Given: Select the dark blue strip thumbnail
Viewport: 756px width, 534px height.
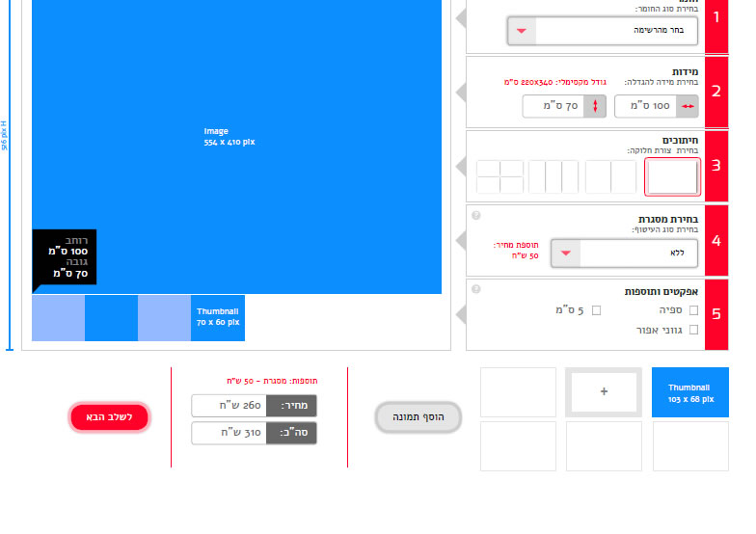Looking at the screenshot, I should [x=112, y=318].
